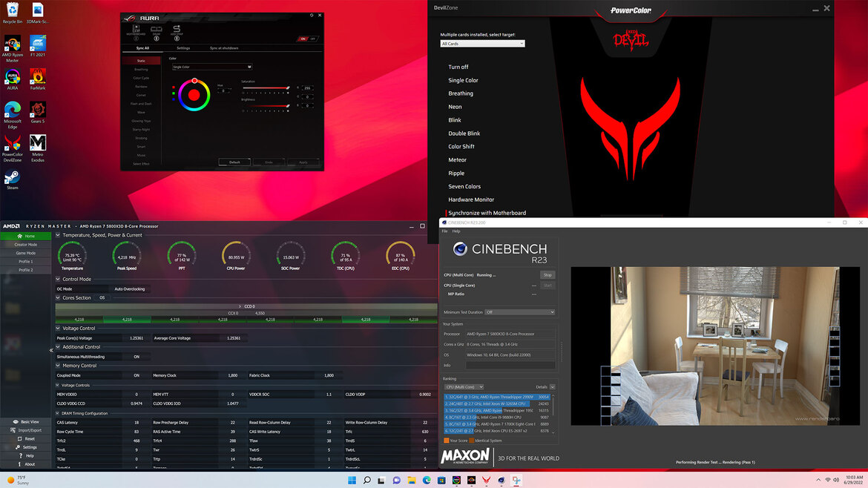
Task: Collapse the Cores Section expander
Action: click(x=58, y=297)
